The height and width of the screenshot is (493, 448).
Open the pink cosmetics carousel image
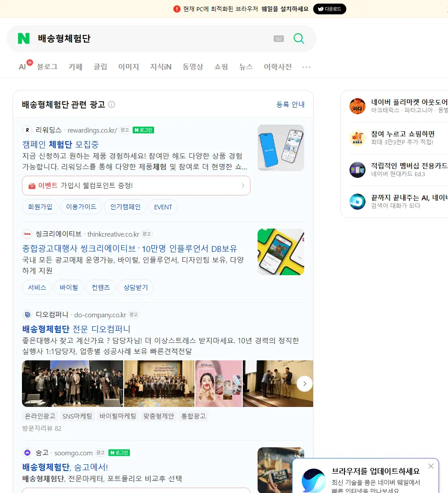coord(219,384)
